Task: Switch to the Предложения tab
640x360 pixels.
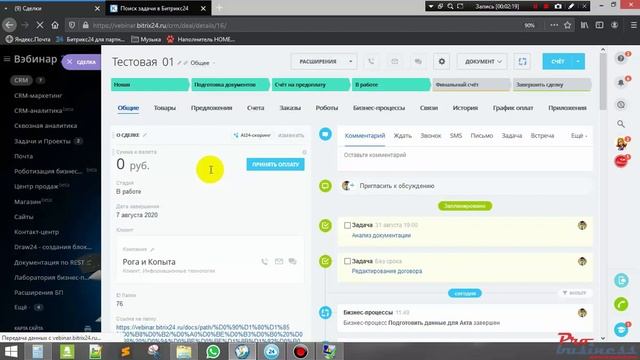Action: (x=211, y=108)
